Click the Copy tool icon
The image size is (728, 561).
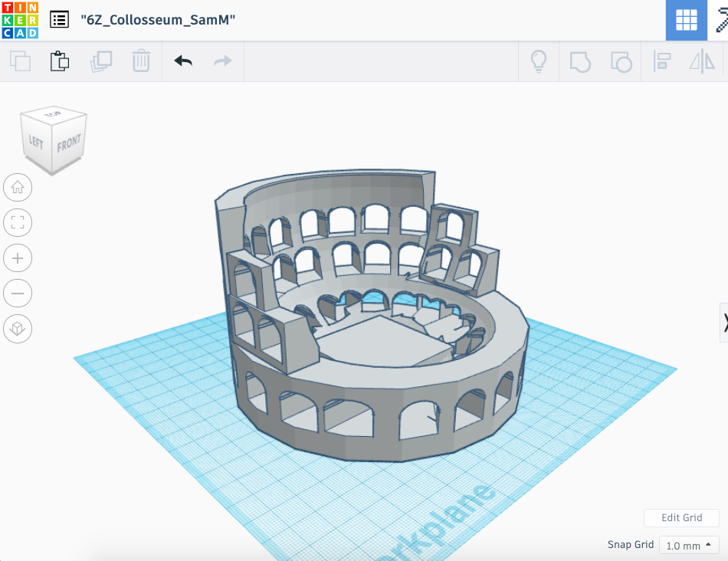(20, 61)
